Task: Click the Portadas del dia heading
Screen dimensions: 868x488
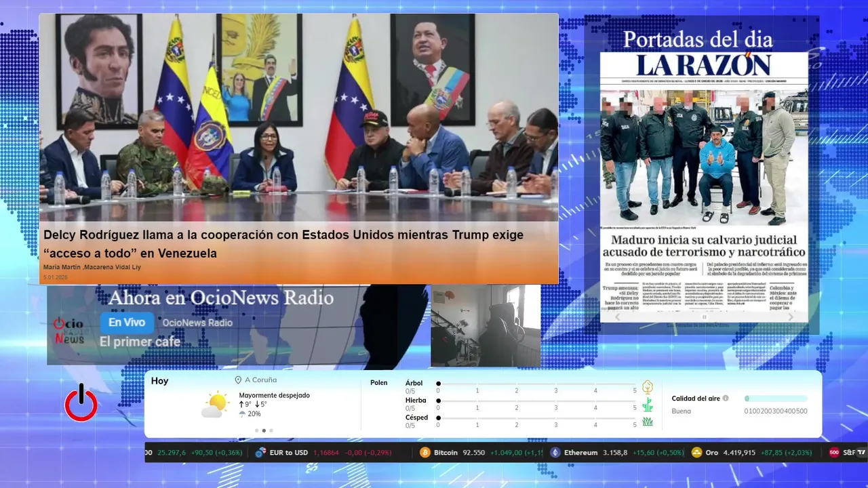Action: (x=698, y=39)
